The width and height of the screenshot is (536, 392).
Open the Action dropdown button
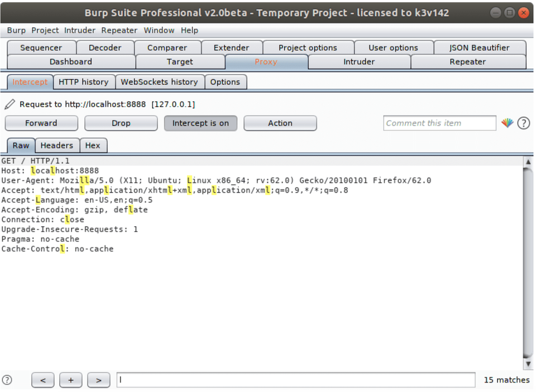click(280, 123)
